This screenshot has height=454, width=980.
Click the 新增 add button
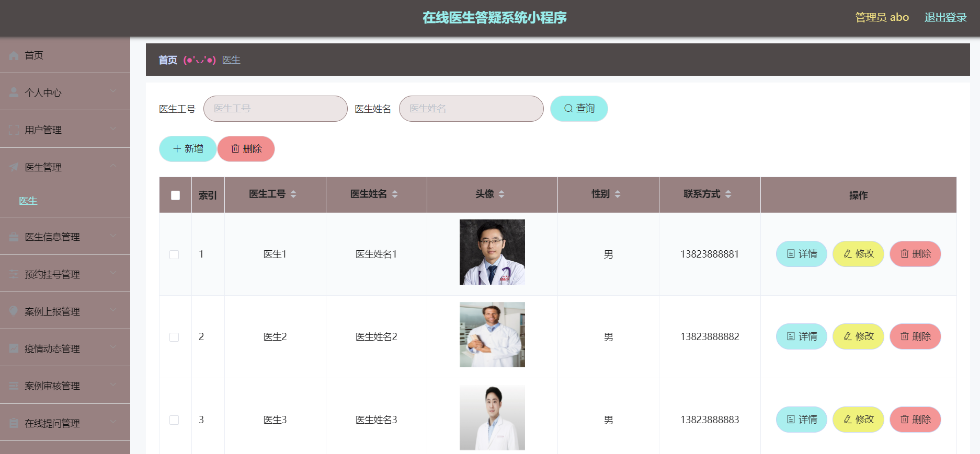[188, 149]
